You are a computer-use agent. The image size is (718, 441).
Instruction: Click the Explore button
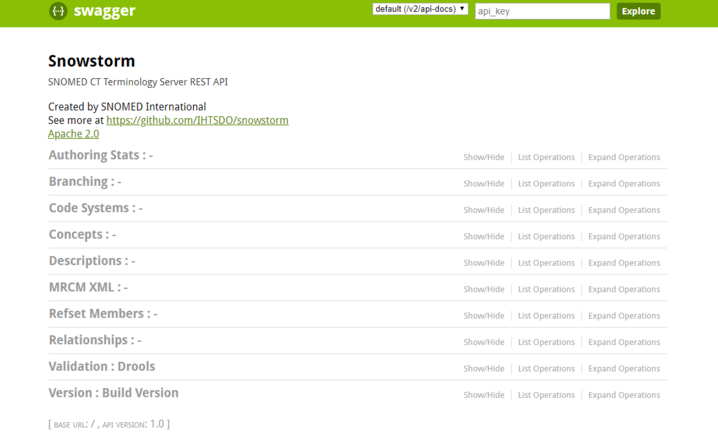638,11
